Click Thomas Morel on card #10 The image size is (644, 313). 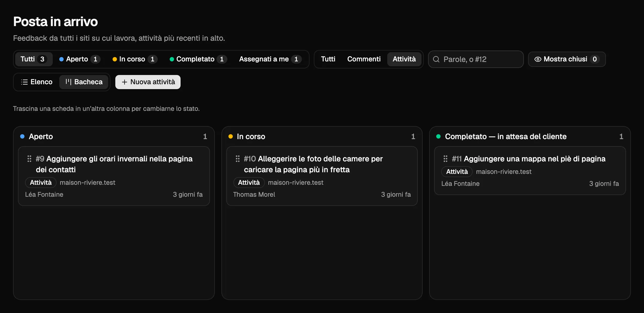click(254, 195)
